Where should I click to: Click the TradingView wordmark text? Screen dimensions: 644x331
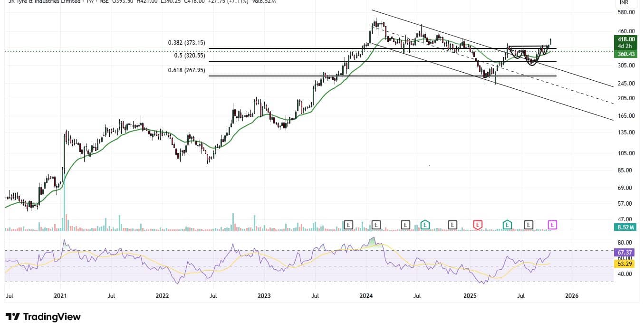pyautogui.click(x=52, y=317)
